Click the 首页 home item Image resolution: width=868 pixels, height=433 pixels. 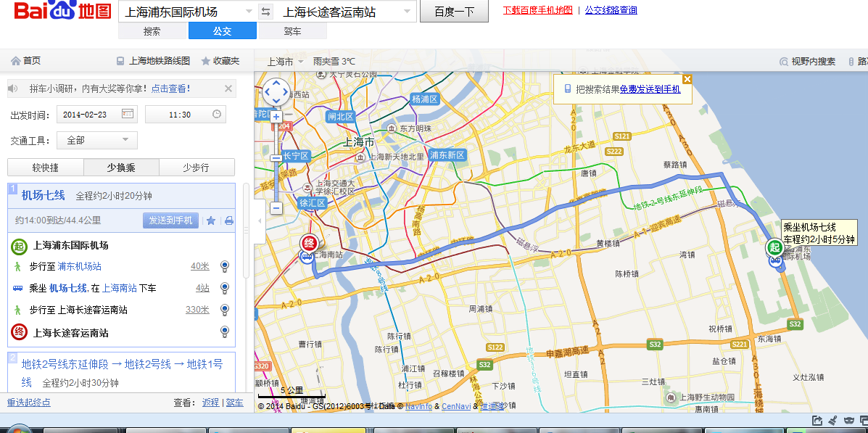point(25,61)
